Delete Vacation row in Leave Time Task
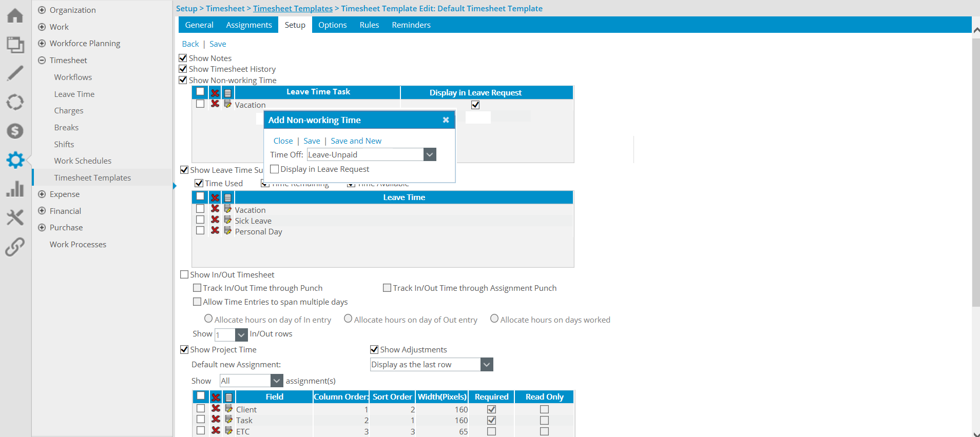The image size is (980, 437). pyautogui.click(x=215, y=104)
